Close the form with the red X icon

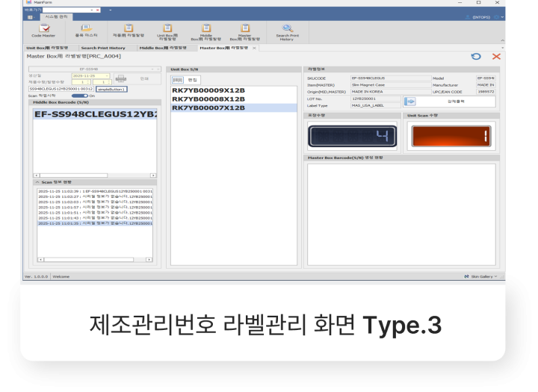496,57
